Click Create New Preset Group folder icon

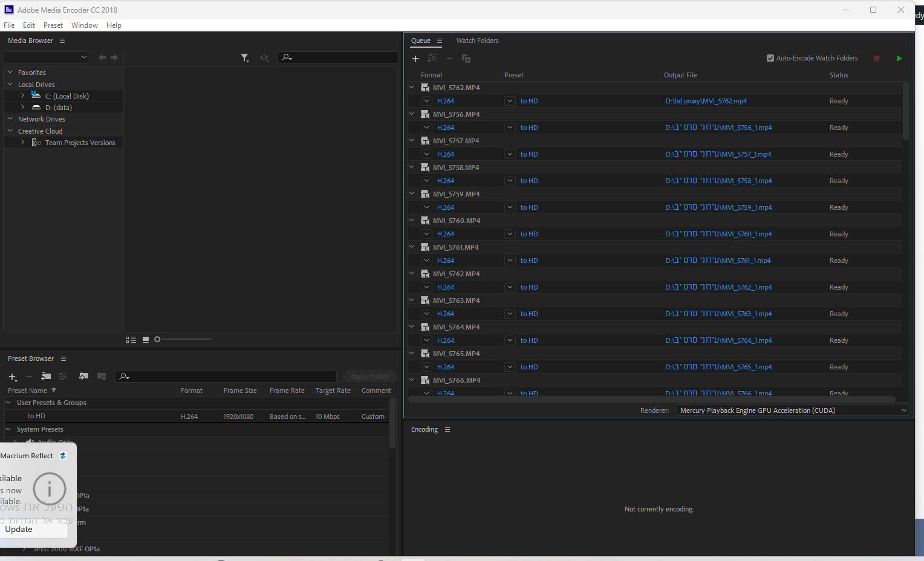(x=46, y=377)
